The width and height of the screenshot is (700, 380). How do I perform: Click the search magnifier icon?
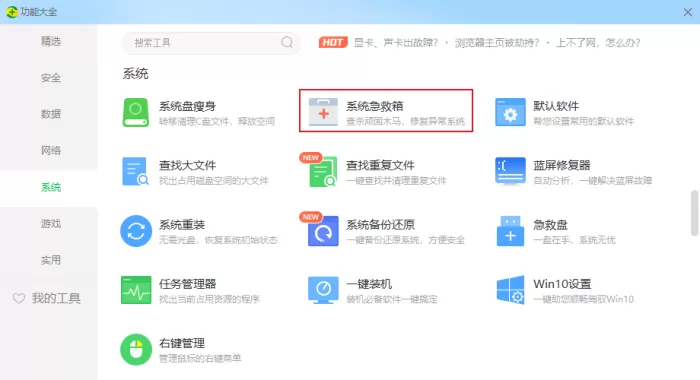point(287,42)
